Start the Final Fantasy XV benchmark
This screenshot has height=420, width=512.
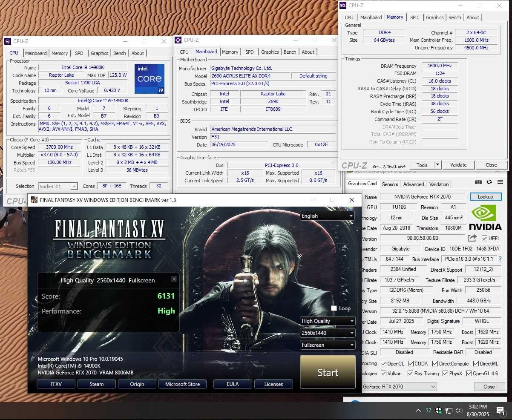[x=328, y=372]
